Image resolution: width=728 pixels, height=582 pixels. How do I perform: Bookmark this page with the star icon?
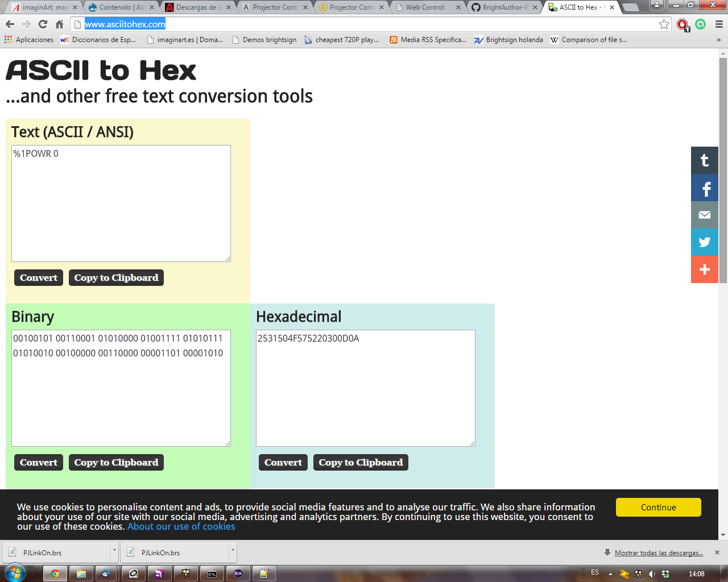[664, 24]
